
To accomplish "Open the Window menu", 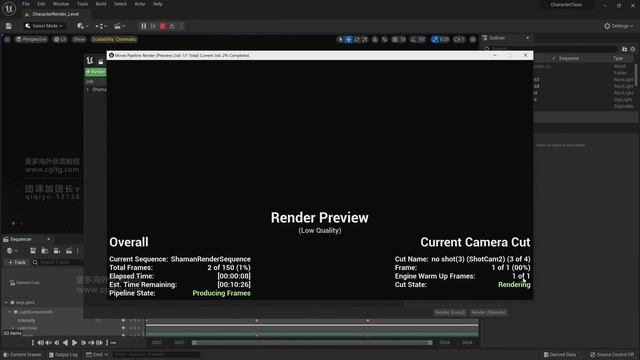I will (61, 4).
